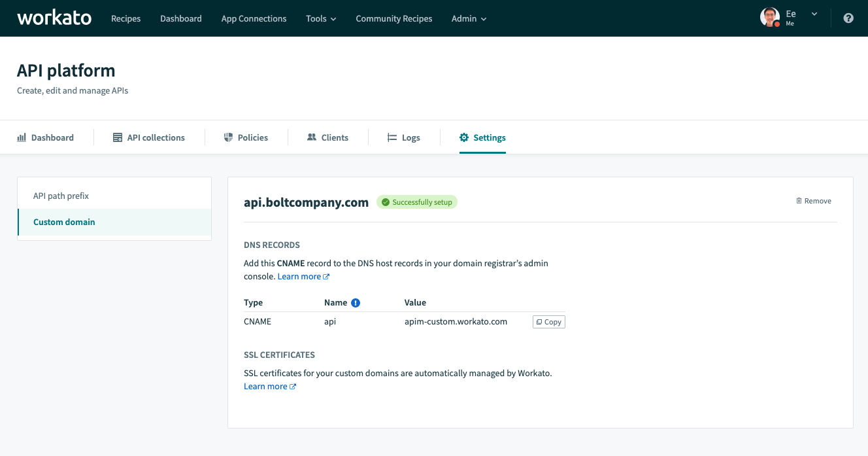The height and width of the screenshot is (456, 868).
Task: Expand the Tools dropdown menu
Action: 321,18
